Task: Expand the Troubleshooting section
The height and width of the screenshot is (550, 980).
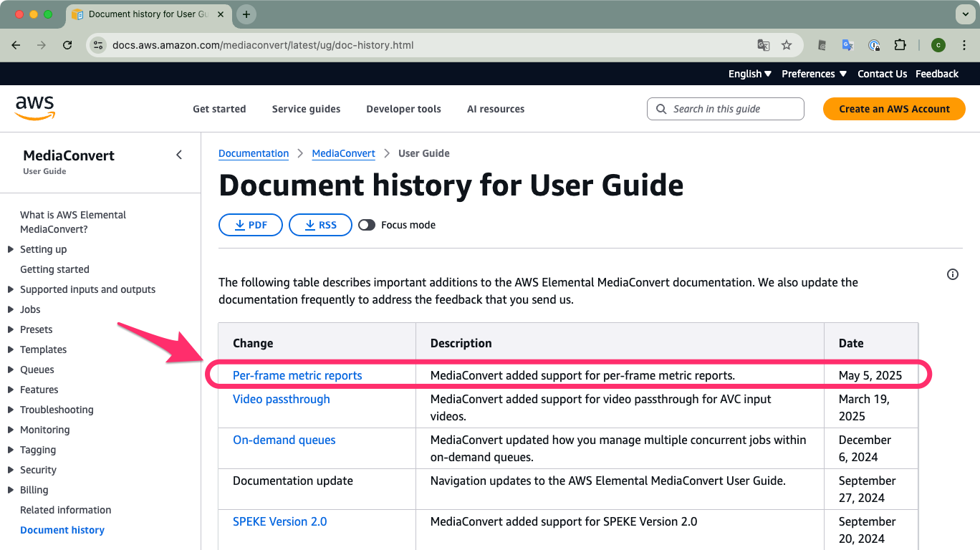Action: 10,410
